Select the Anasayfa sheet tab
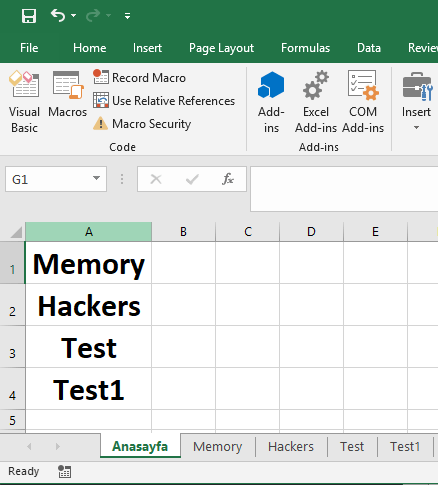438x485 pixels. [x=140, y=446]
